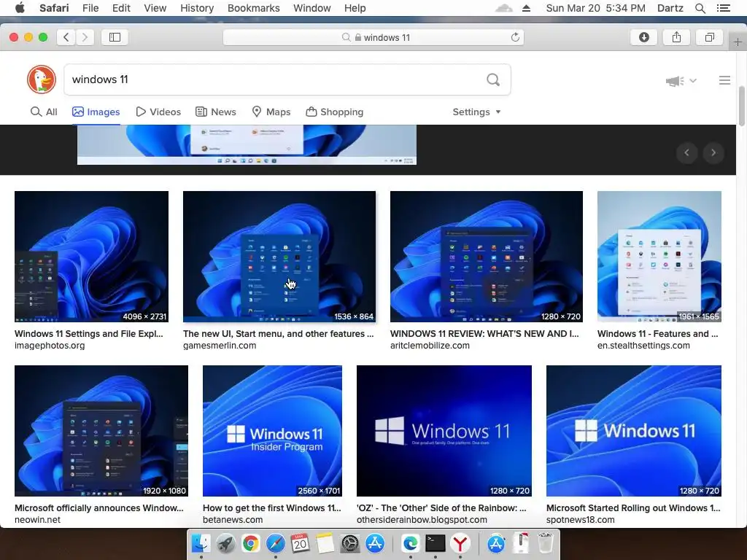747x560 pixels.
Task: Switch to the Shopping tab
Action: click(334, 112)
